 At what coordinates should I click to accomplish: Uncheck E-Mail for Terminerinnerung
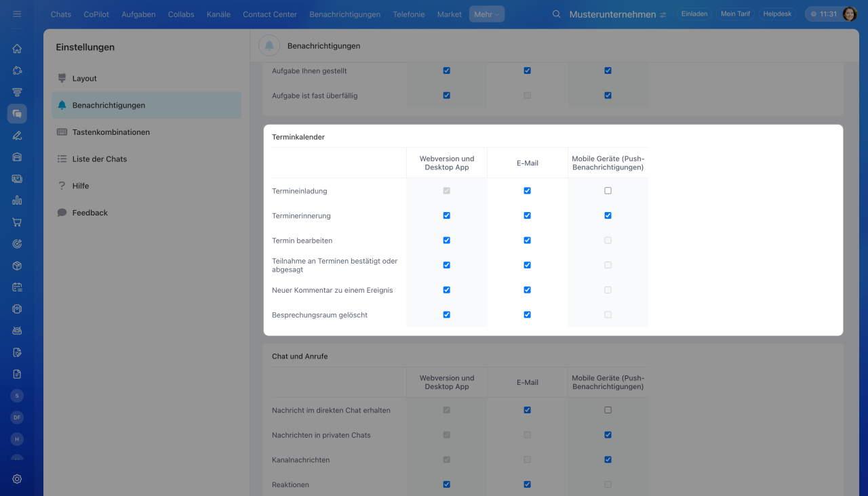point(527,215)
